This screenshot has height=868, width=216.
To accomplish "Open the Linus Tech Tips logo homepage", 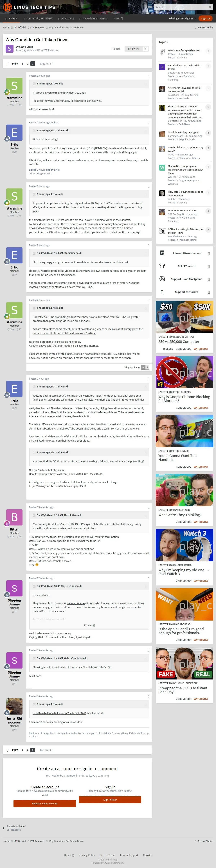I will tap(29, 7).
